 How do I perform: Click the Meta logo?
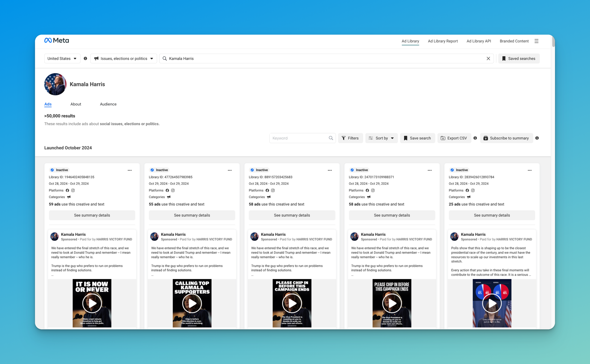pos(57,41)
